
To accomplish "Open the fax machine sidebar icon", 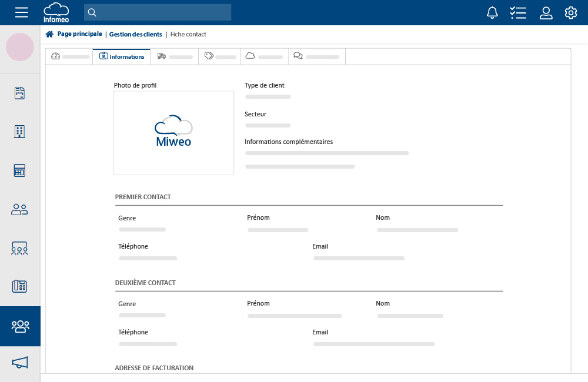I will [19, 286].
